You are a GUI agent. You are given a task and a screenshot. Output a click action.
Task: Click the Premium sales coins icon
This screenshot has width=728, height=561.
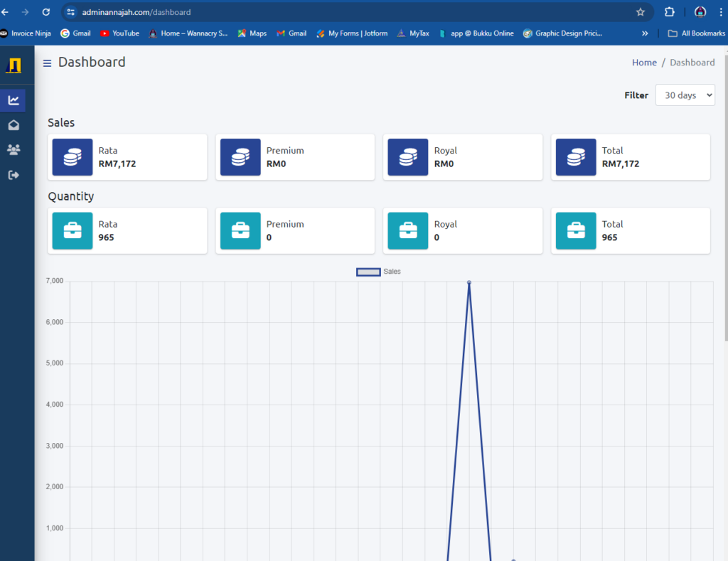pyautogui.click(x=240, y=157)
